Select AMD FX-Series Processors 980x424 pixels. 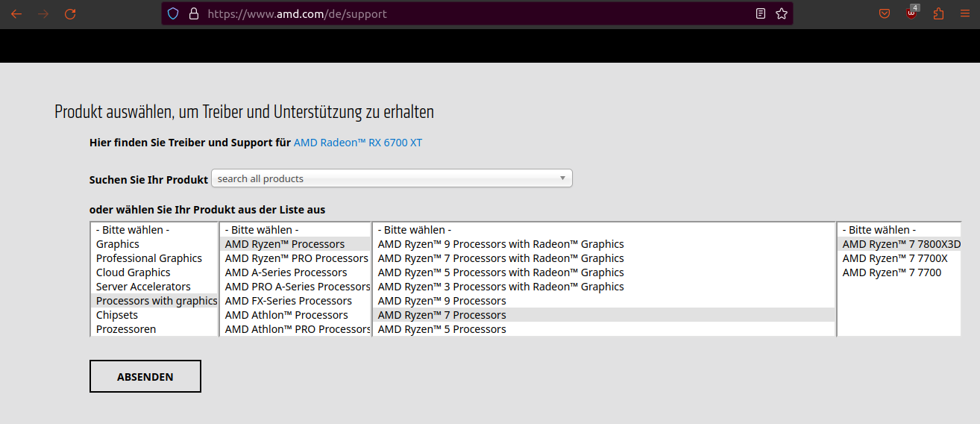[295, 301]
